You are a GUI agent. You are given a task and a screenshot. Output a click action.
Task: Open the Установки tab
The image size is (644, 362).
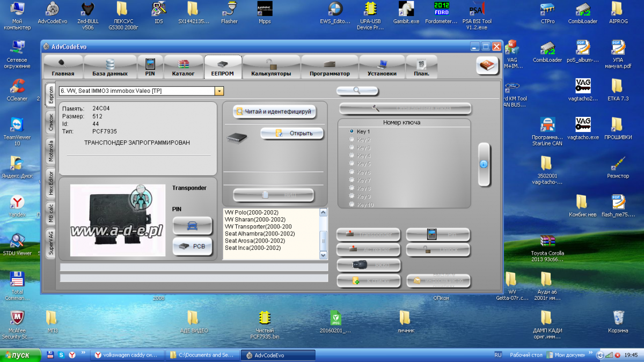click(x=382, y=67)
